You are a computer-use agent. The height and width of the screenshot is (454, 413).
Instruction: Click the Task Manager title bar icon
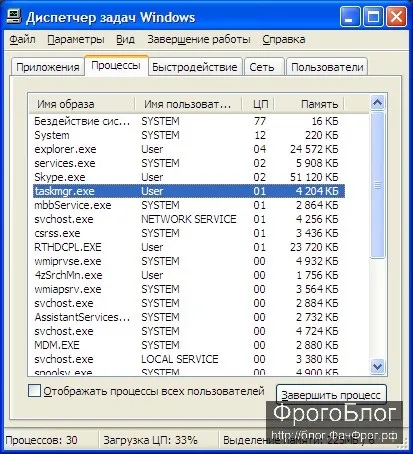(14, 16)
